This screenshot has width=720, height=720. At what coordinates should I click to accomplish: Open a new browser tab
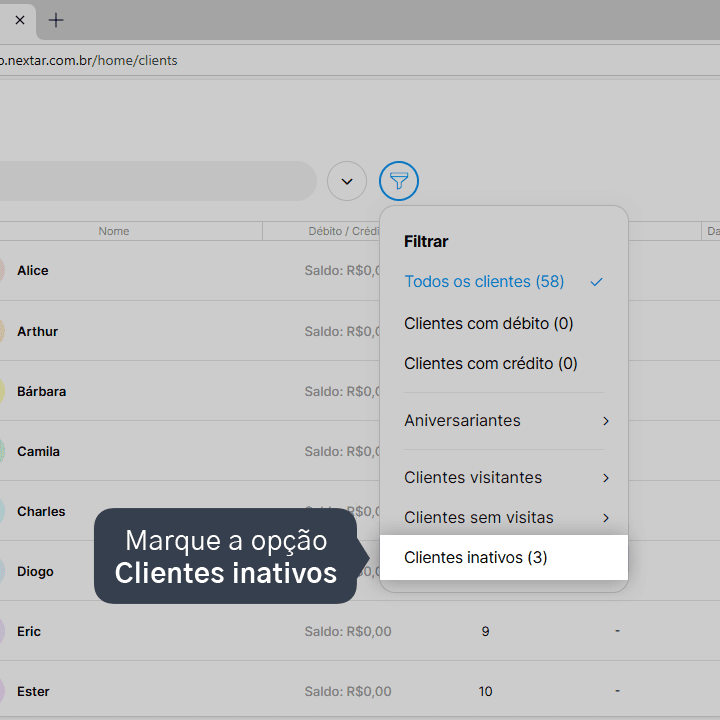click(x=56, y=20)
